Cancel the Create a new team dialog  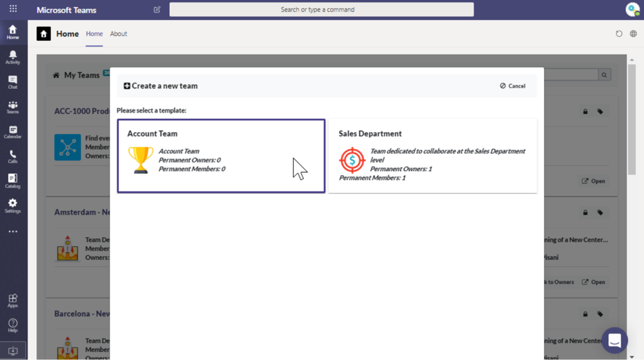coord(513,86)
